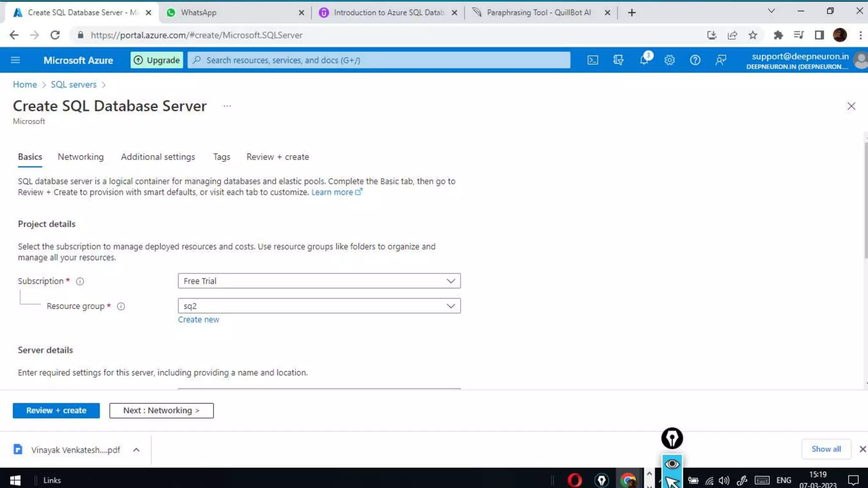
Task: Install app icon in address bar
Action: 712,35
